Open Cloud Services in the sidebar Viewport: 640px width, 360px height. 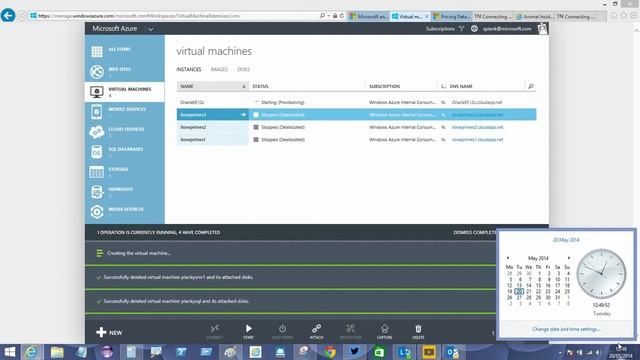tap(124, 131)
